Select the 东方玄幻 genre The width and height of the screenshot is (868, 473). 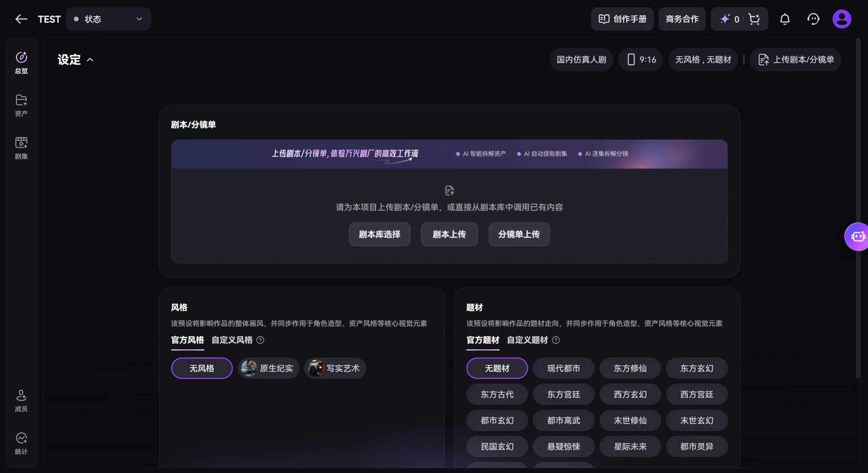click(x=697, y=368)
